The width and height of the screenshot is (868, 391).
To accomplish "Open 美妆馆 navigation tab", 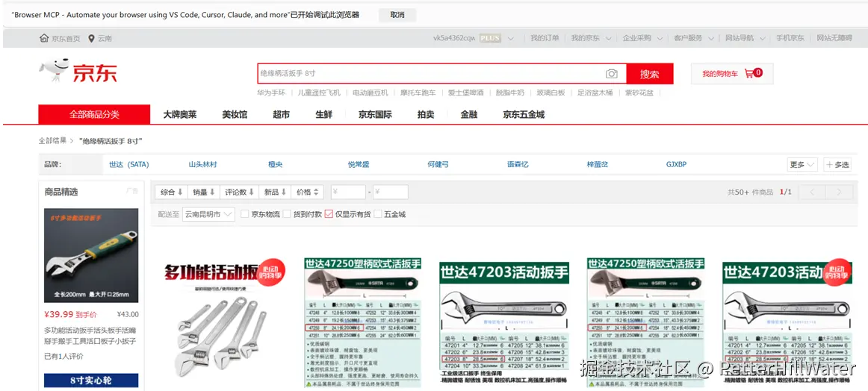I will [235, 114].
